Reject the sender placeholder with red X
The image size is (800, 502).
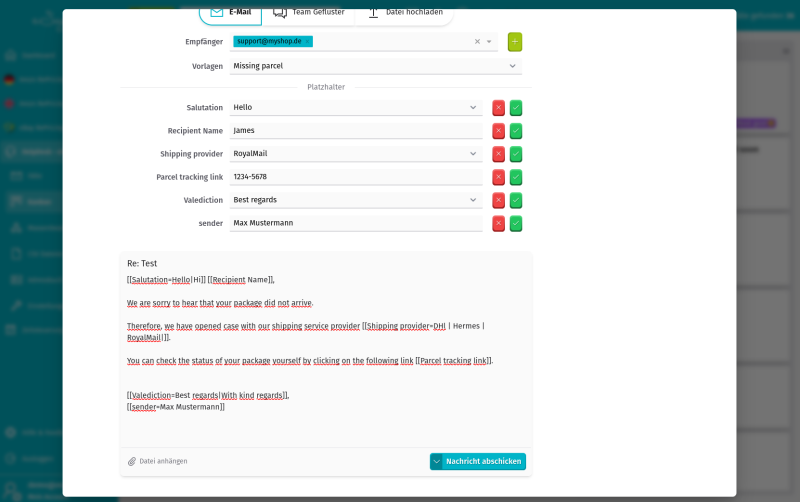[x=498, y=223]
